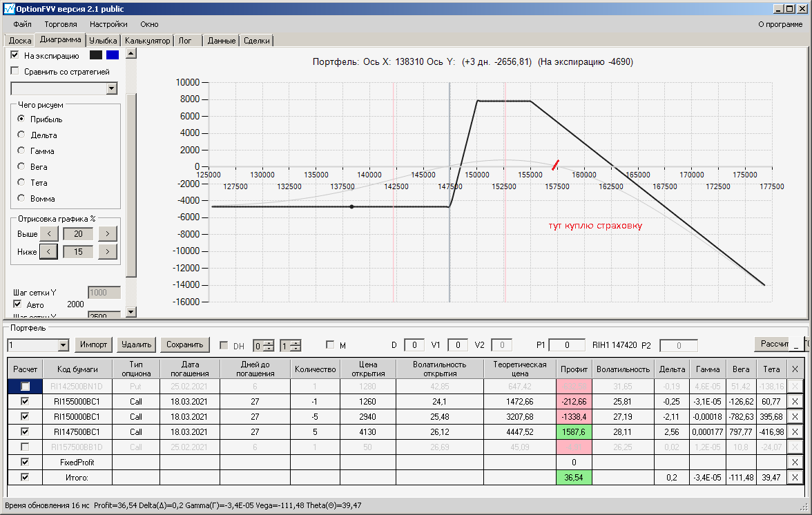Decrease the Ниже percentage with left arrow
This screenshot has height=515, width=812.
[x=48, y=251]
